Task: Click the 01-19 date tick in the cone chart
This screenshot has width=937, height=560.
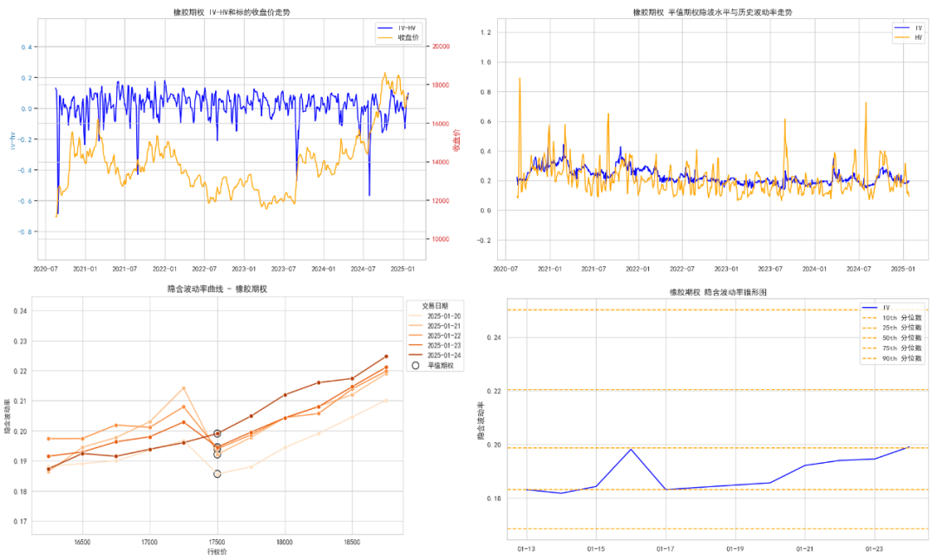Action: (735, 550)
